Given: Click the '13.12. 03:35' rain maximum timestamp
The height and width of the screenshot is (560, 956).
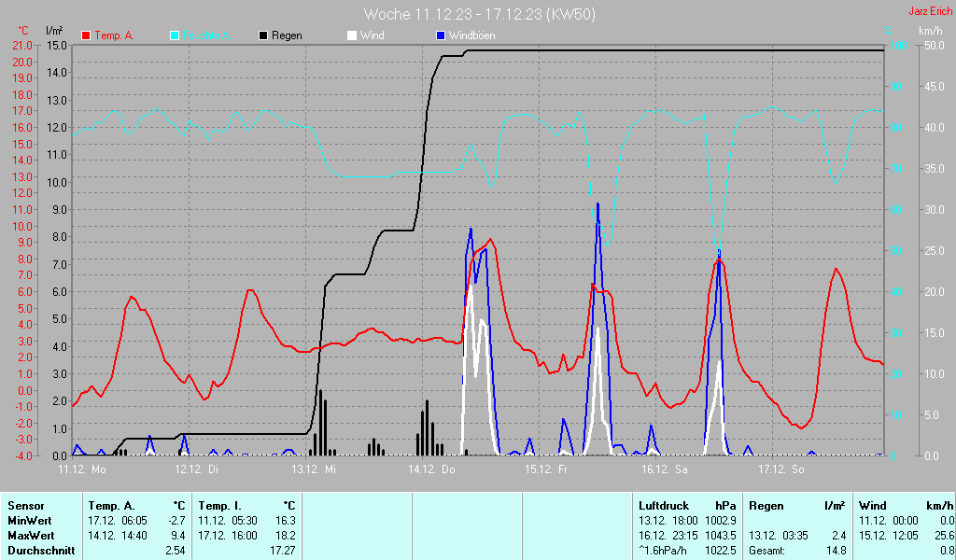Looking at the screenshot, I should (x=779, y=536).
